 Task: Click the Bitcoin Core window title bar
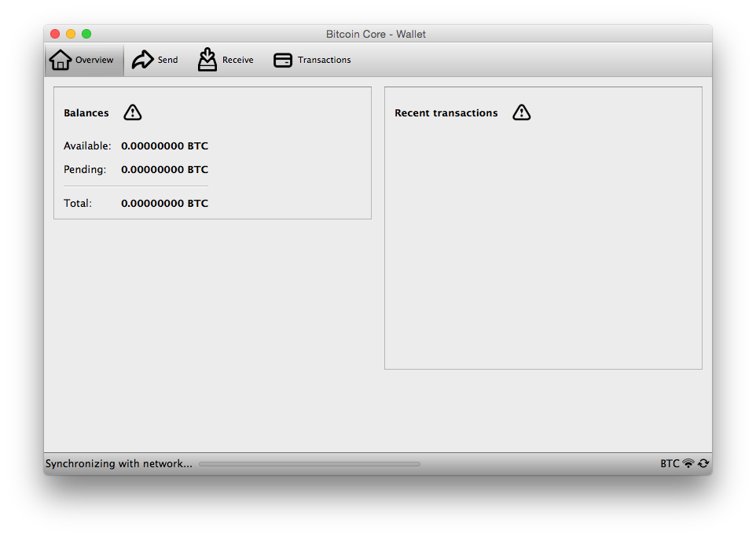pos(376,34)
